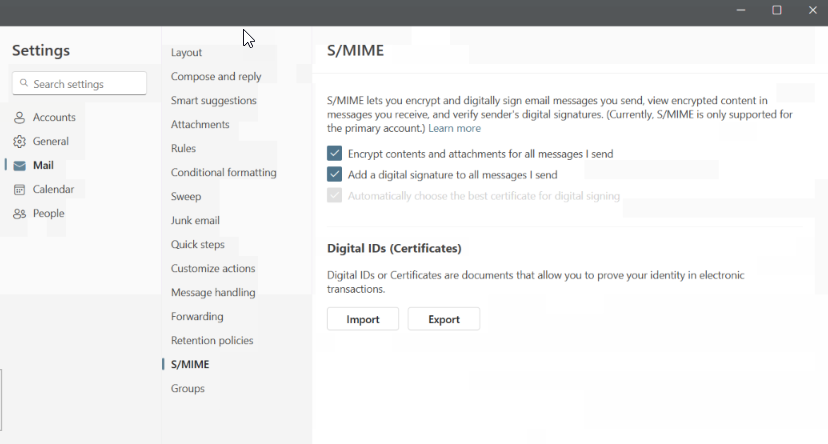
Task: Click the Import button
Action: coord(363,319)
